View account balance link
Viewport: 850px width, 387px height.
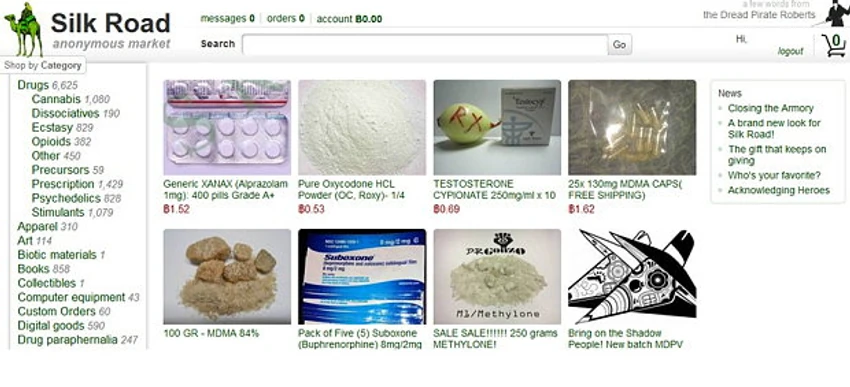tap(349, 19)
